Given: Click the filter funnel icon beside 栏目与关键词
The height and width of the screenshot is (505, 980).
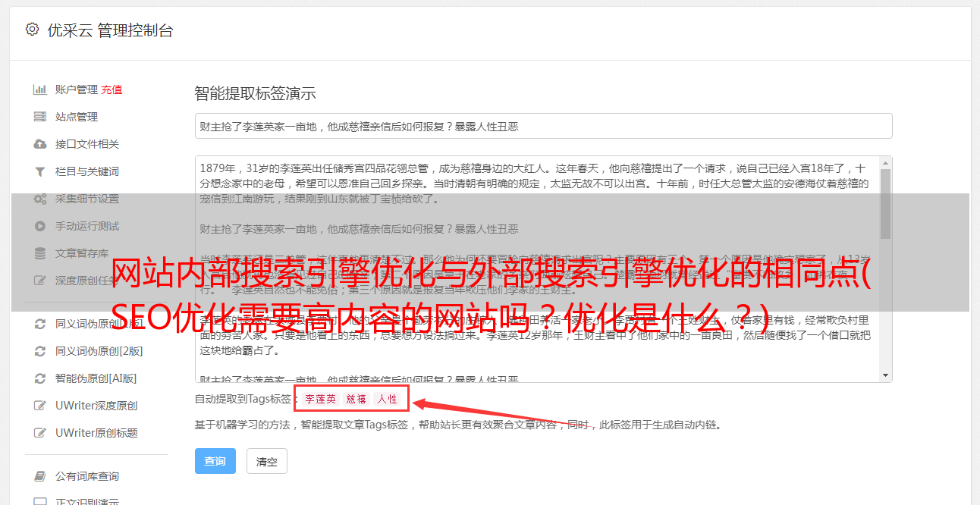Looking at the screenshot, I should (x=40, y=171).
